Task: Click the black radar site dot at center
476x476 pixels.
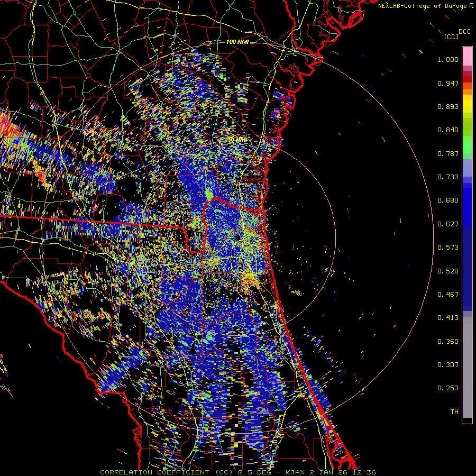Action: click(x=238, y=237)
